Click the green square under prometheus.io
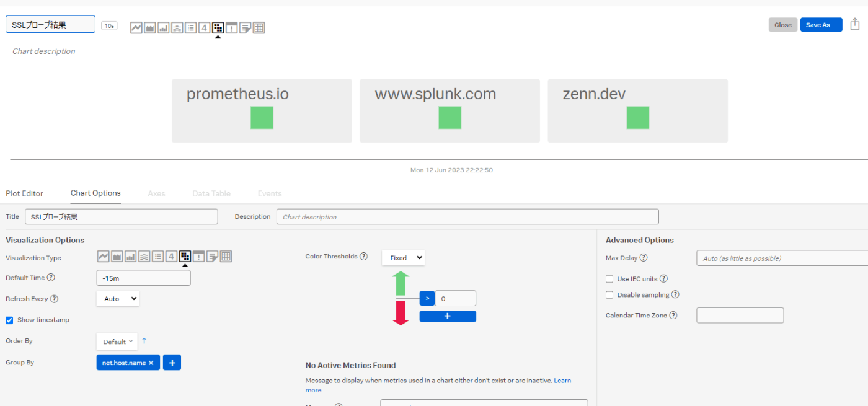This screenshot has height=406, width=868. [x=262, y=118]
